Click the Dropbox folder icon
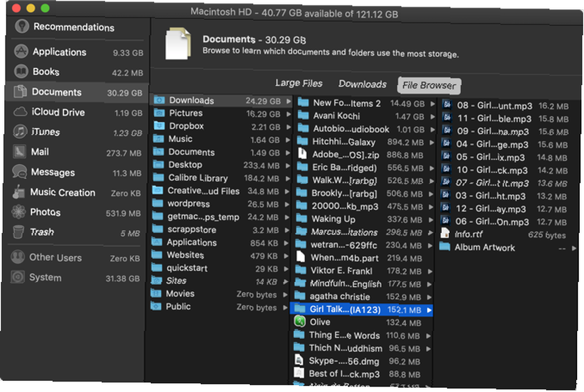The height and width of the screenshot is (392, 584). 159,125
